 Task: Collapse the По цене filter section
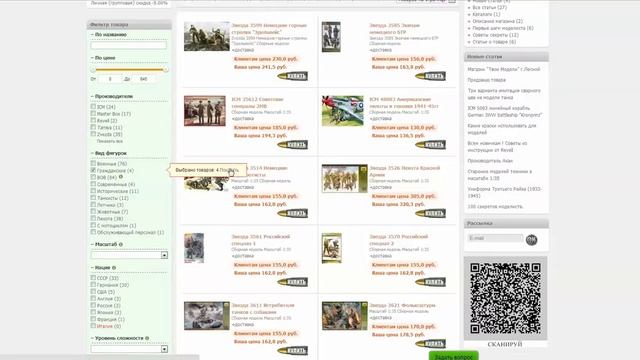coord(103,58)
